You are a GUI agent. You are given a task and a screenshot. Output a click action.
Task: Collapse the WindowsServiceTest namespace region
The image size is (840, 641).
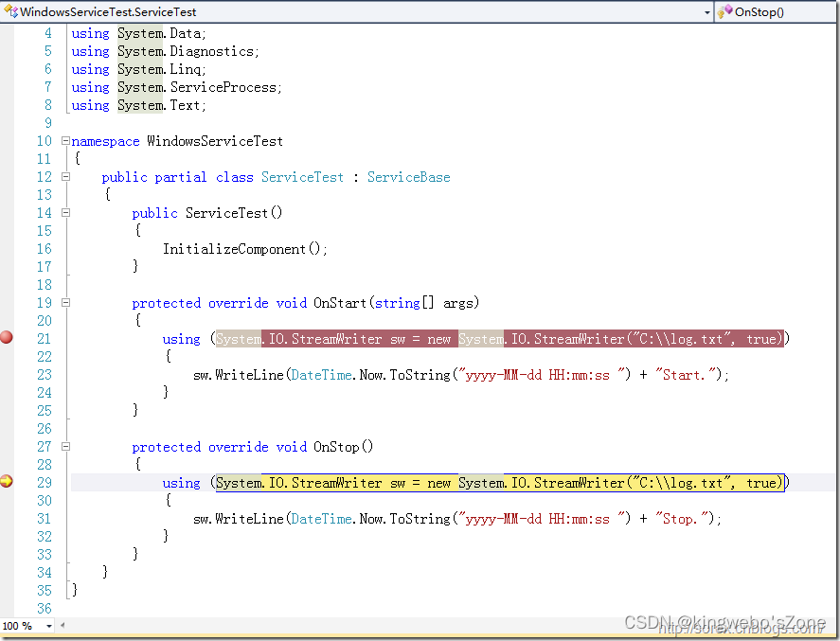pos(63,140)
